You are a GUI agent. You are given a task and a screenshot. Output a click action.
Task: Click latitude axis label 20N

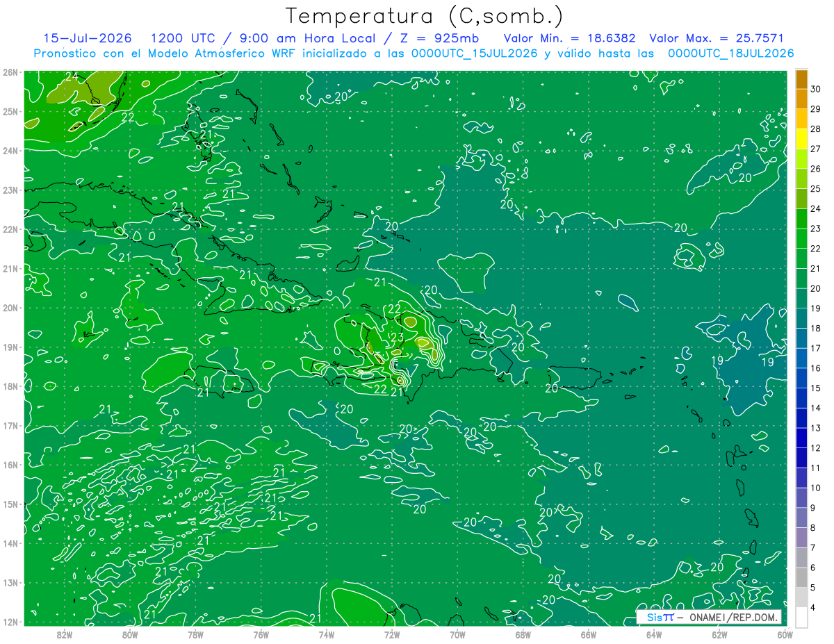tap(10, 307)
